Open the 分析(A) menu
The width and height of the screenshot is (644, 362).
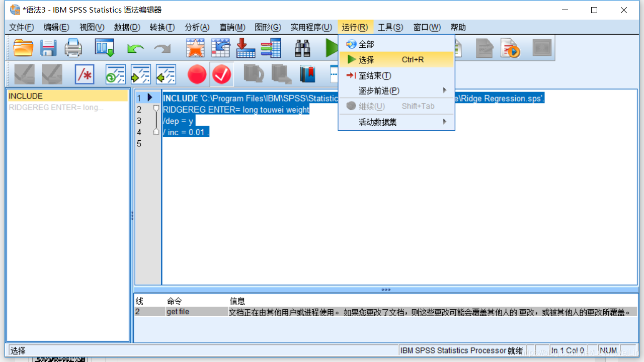pos(197,27)
